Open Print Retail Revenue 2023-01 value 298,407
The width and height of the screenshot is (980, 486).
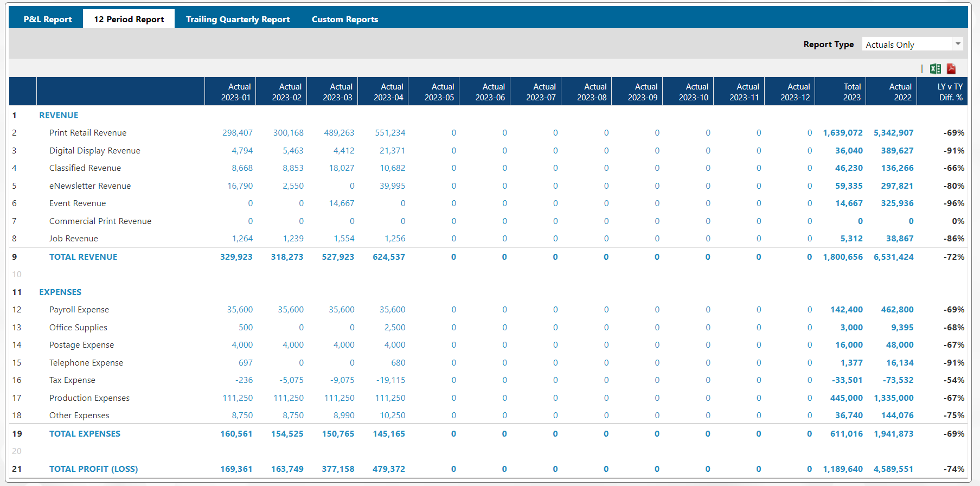238,133
